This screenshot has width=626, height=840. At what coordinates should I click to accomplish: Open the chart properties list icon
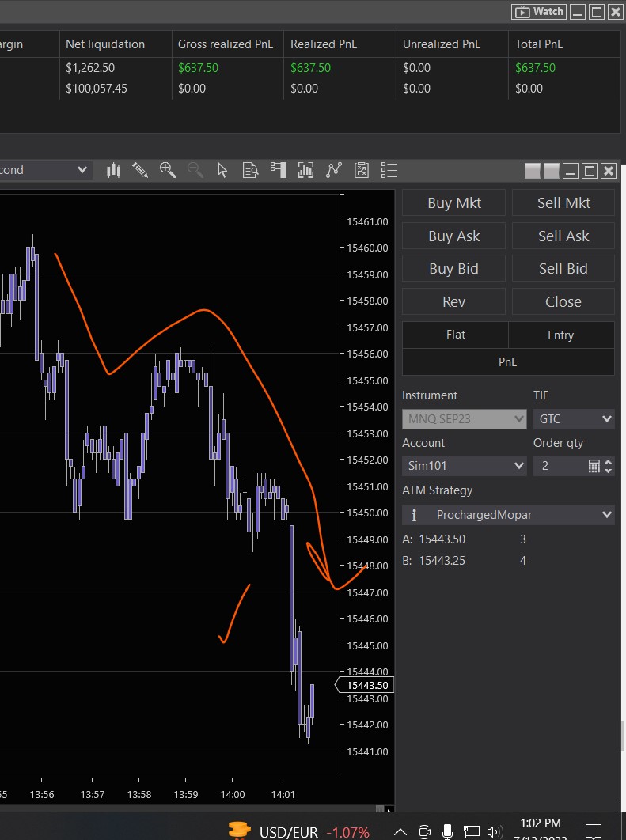tap(389, 170)
